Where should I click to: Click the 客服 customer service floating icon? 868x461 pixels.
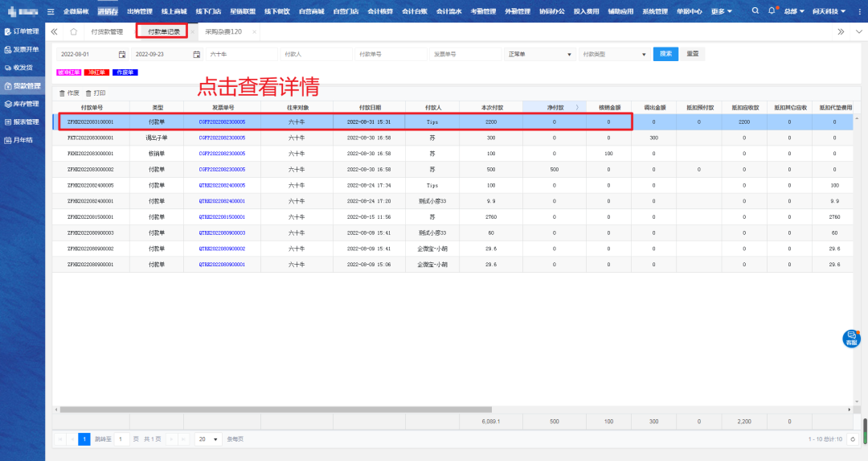[x=851, y=339]
